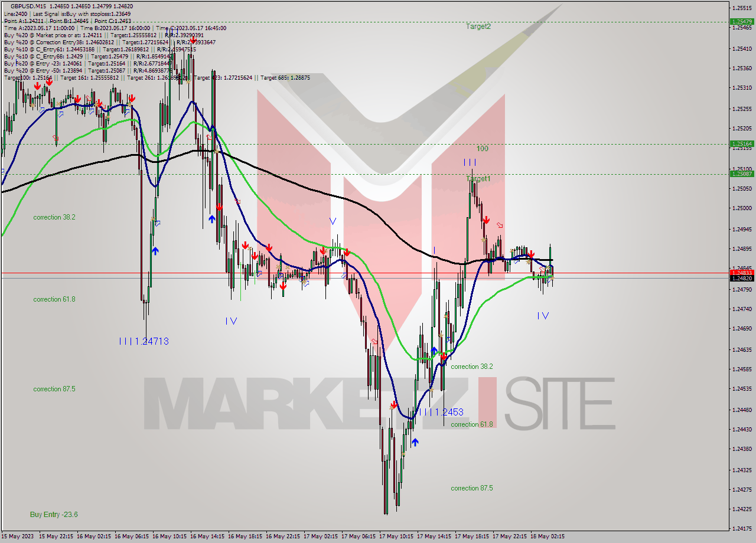This screenshot has height=543, width=756.
Task: Click the black 1.24820 current price tag
Action: 741,278
